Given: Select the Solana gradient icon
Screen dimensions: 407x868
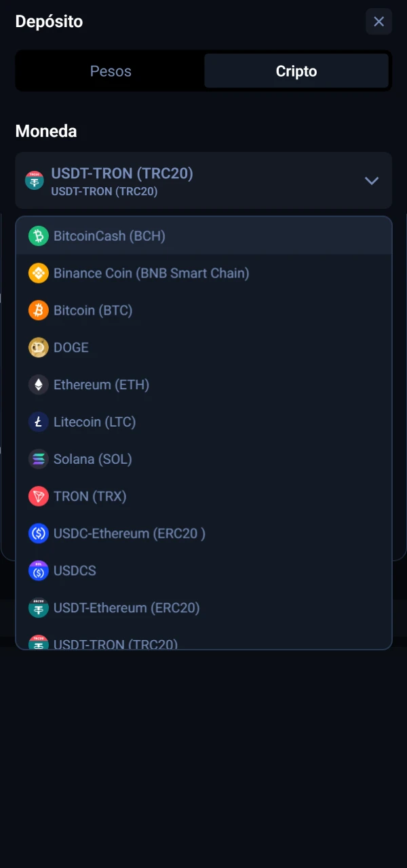Looking at the screenshot, I should pyautogui.click(x=39, y=459).
